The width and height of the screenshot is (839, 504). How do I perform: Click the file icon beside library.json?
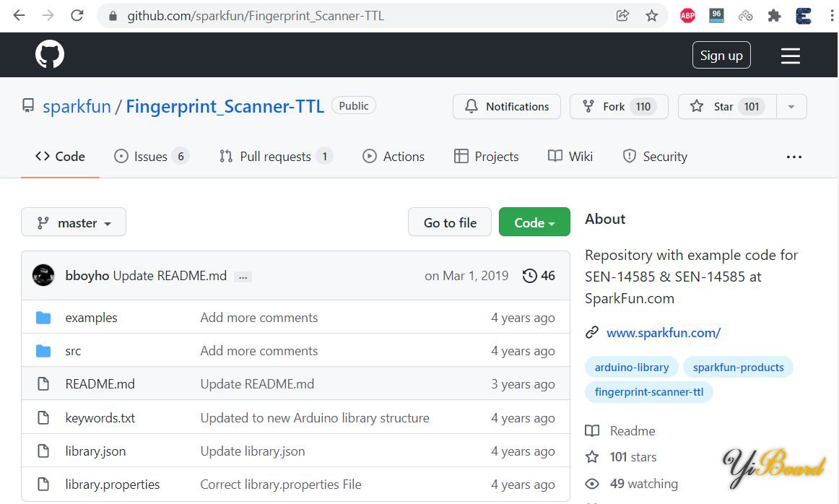43,451
